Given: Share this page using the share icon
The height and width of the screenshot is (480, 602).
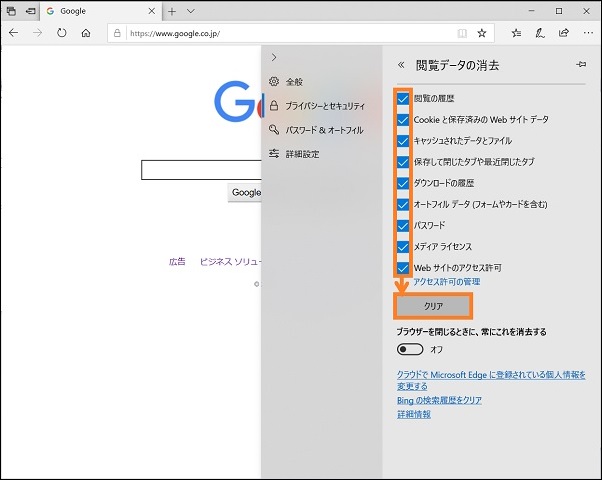Looking at the screenshot, I should click(x=564, y=32).
